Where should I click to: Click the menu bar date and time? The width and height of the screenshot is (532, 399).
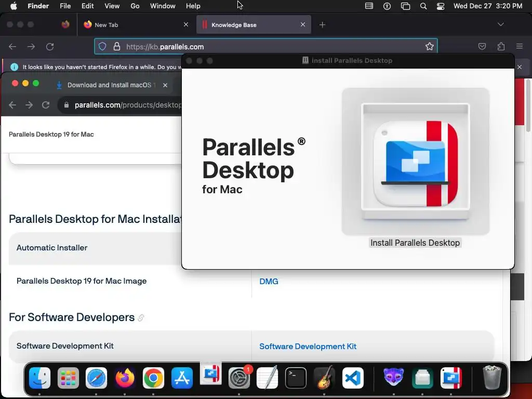point(487,6)
